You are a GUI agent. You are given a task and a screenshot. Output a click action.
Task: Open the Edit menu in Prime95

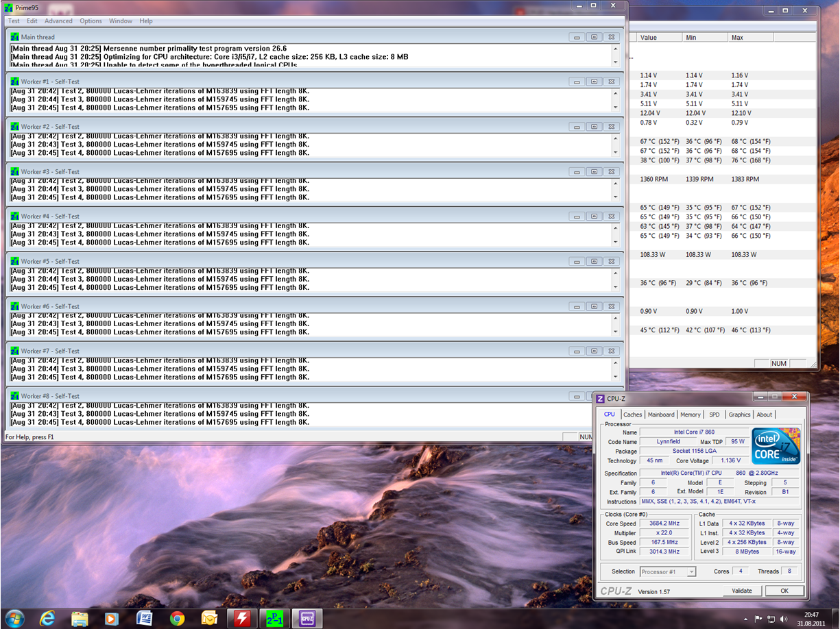[32, 21]
